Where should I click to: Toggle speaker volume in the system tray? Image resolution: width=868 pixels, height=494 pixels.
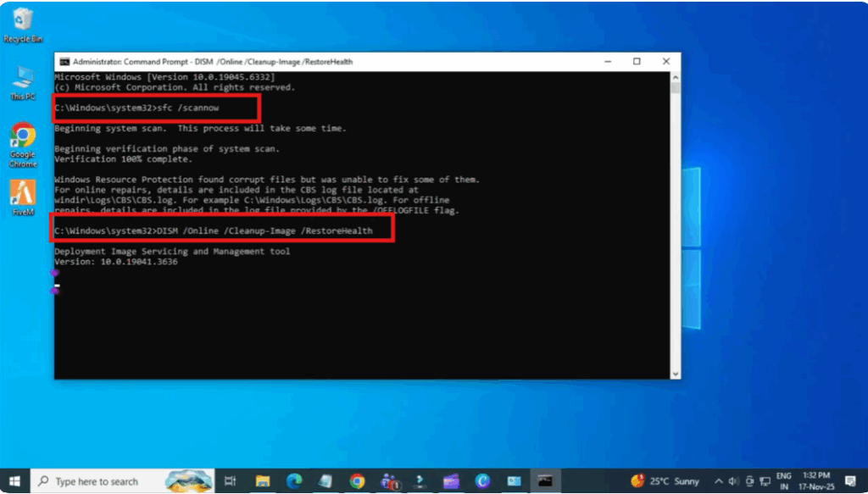(x=733, y=480)
